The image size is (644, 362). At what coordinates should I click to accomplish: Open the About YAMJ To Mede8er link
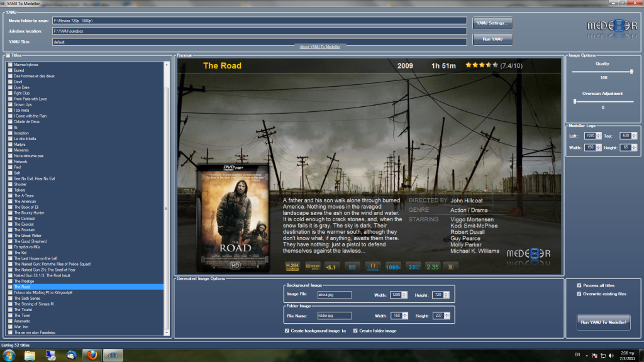point(319,47)
